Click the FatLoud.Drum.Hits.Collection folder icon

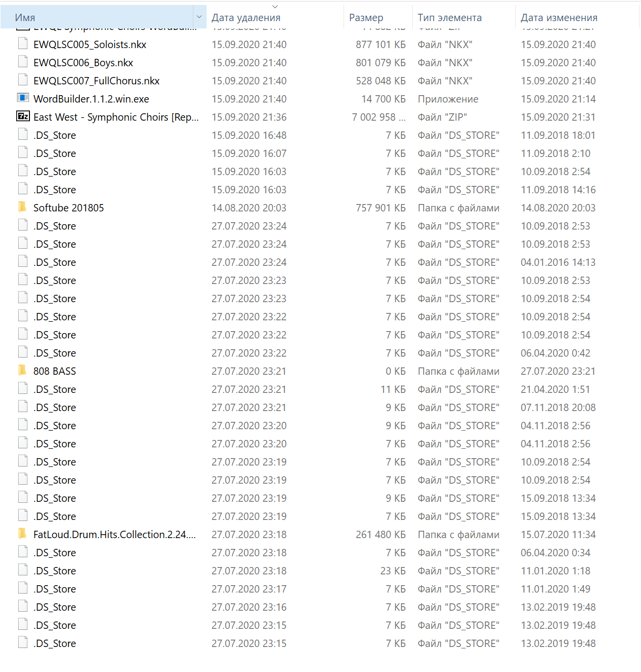pos(22,534)
